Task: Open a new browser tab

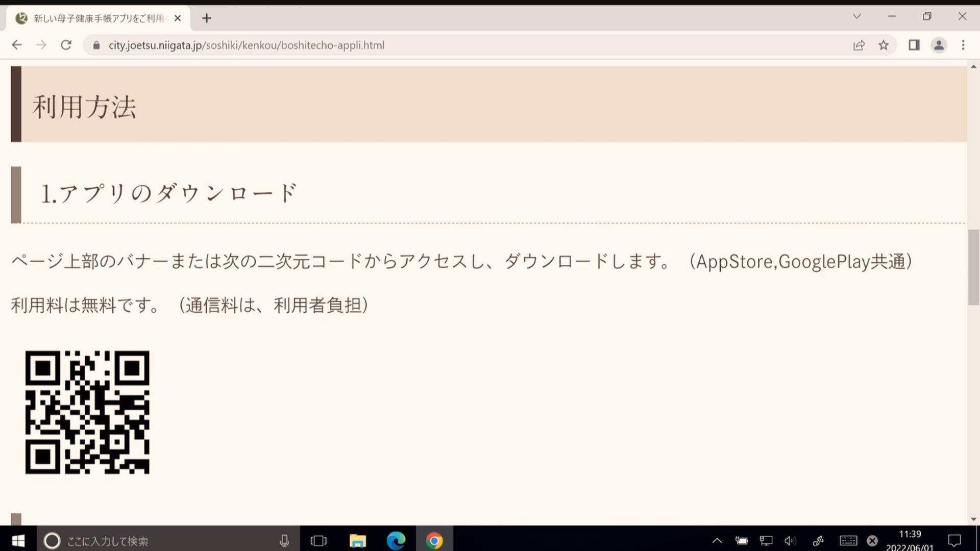Action: point(207,18)
